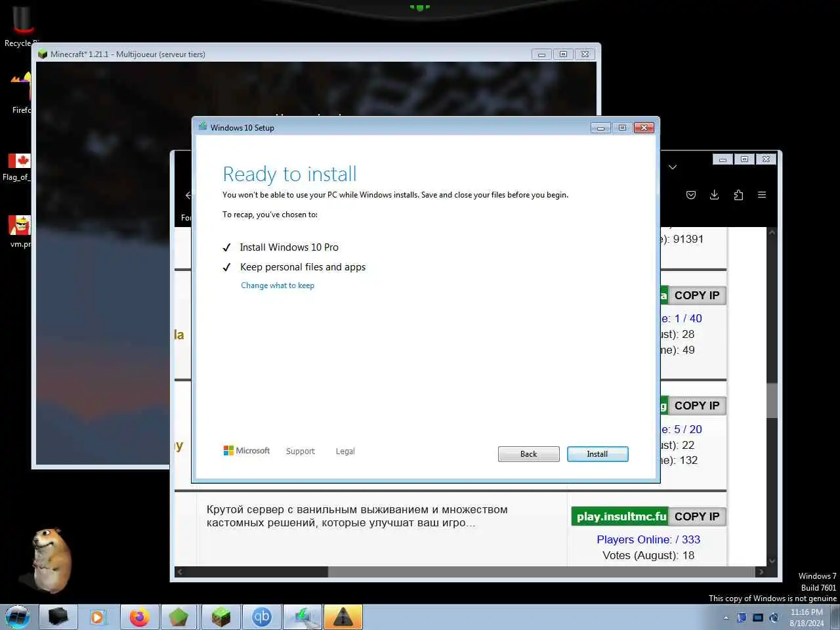Maximize the Minecraft 1.21.1 window
Viewport: 840px width, 630px height.
pyautogui.click(x=563, y=54)
